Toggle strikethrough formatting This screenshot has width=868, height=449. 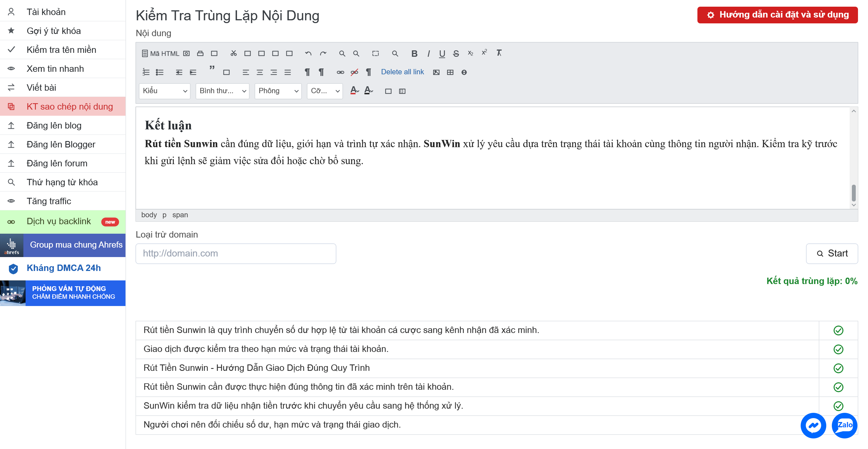(456, 53)
